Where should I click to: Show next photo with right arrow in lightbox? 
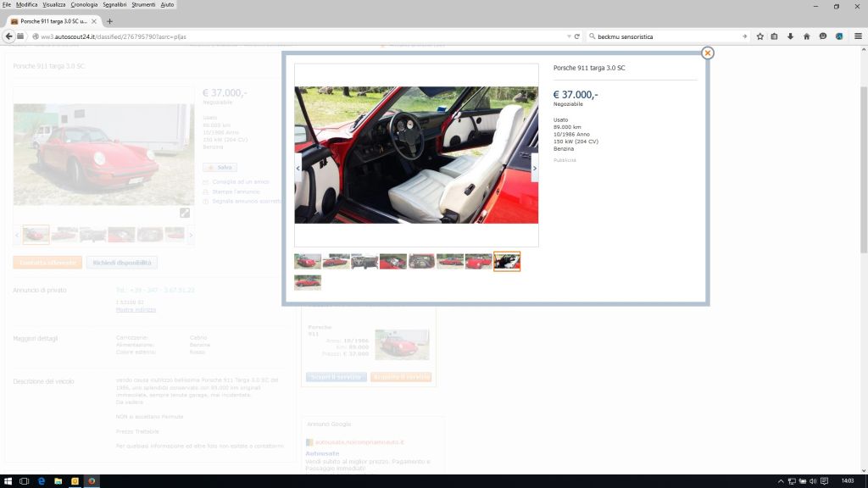coord(534,169)
